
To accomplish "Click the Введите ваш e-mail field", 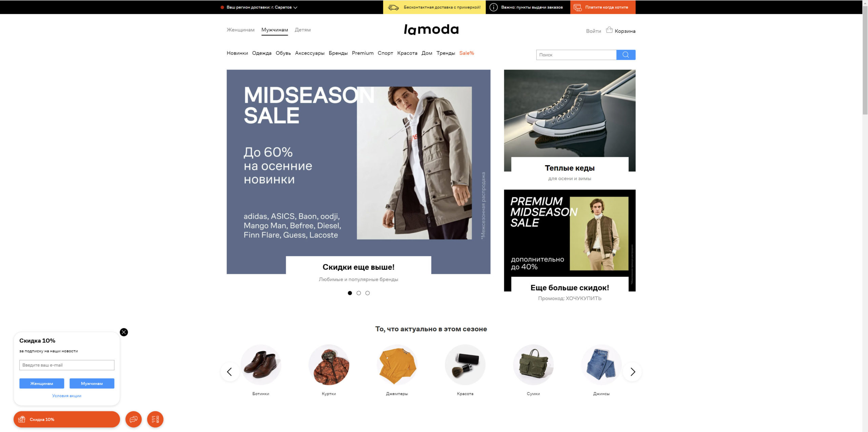I will 67,365.
